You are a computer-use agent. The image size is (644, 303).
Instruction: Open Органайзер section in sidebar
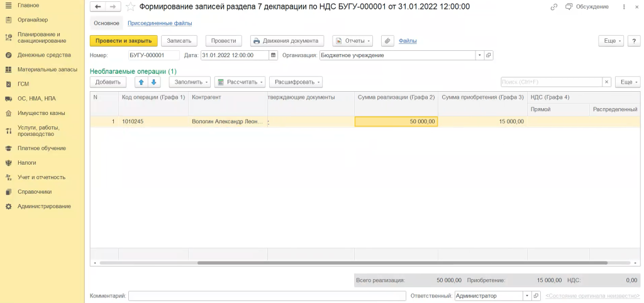pyautogui.click(x=33, y=19)
